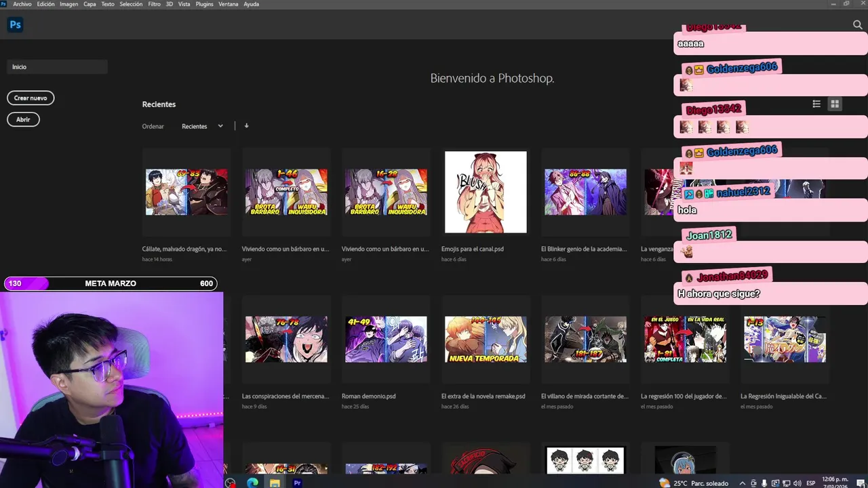This screenshot has width=868, height=488.
Task: Open La regresión 100 del jugador thumbnail
Action: [685, 339]
